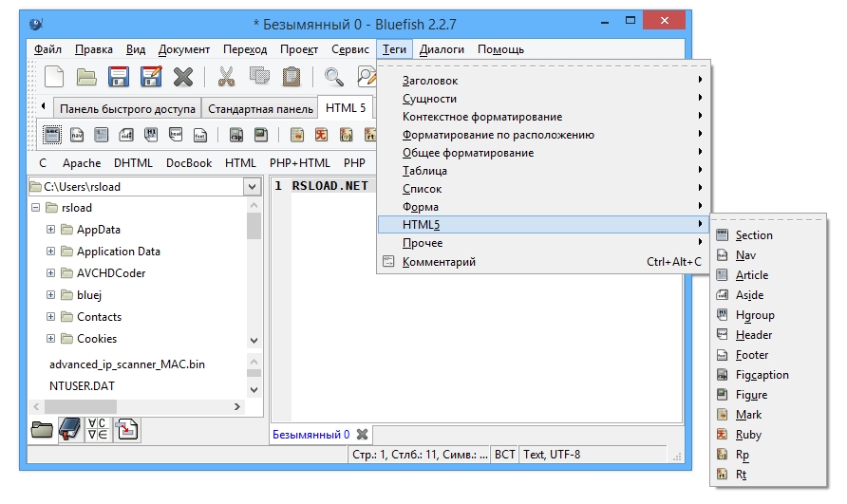Save the current file with the floppy disk icon
The height and width of the screenshot is (504, 847).
click(x=119, y=77)
